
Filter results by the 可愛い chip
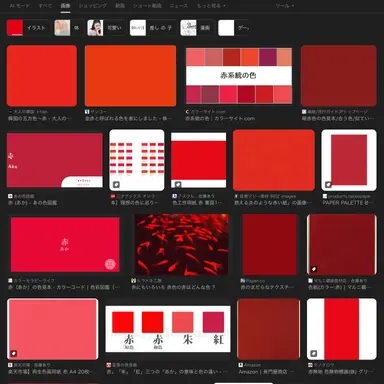click(x=106, y=28)
